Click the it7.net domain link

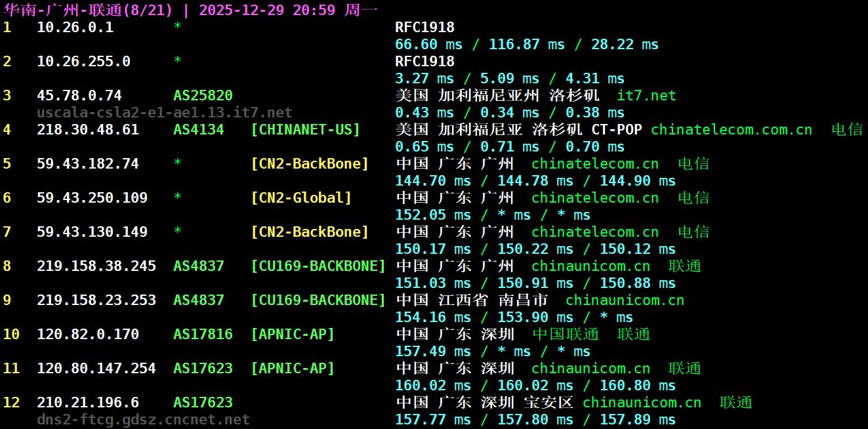(x=646, y=96)
